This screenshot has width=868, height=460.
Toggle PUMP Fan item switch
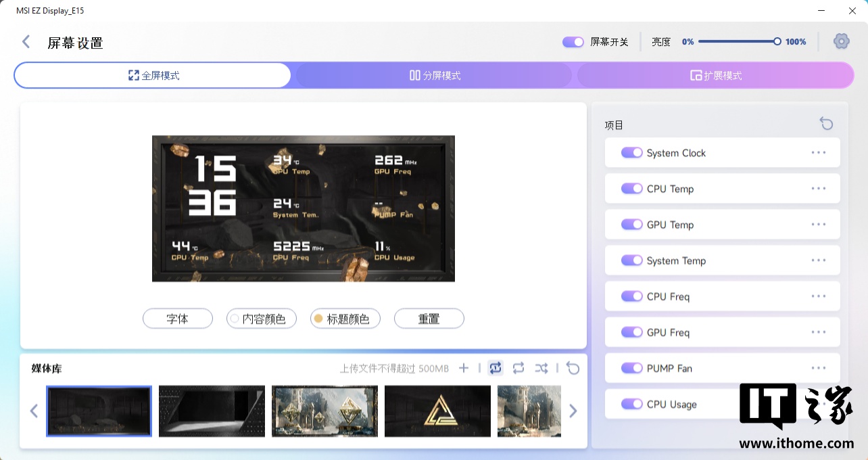coord(632,368)
